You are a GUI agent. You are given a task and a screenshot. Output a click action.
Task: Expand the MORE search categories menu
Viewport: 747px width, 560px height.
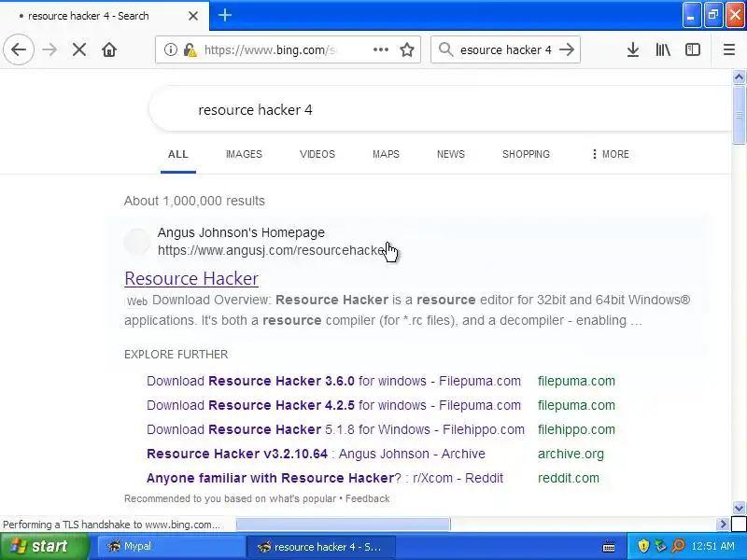pos(611,154)
